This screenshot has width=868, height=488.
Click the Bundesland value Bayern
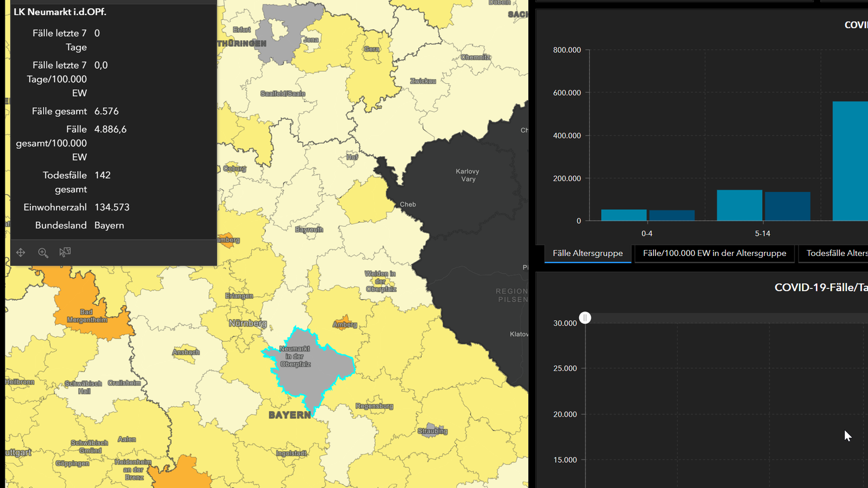(109, 225)
